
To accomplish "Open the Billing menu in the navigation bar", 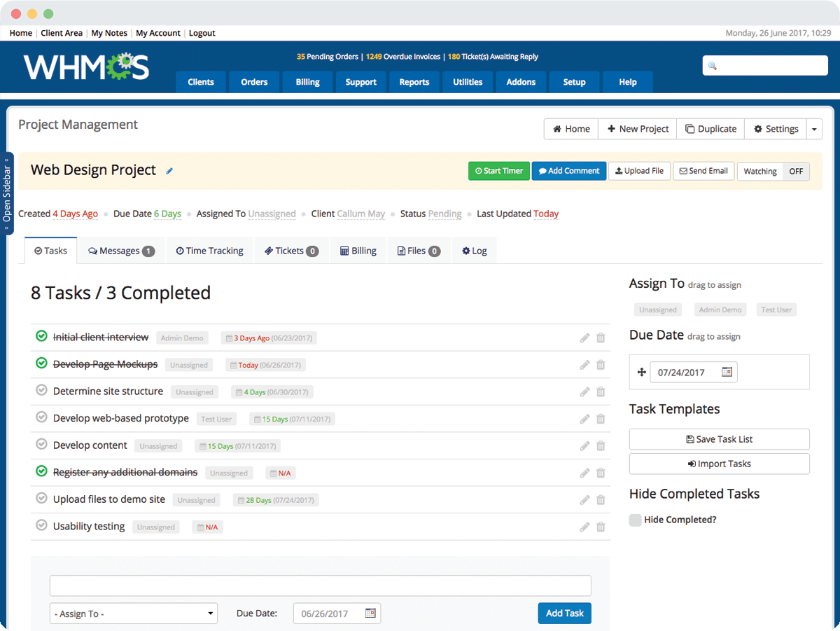I will [x=307, y=82].
